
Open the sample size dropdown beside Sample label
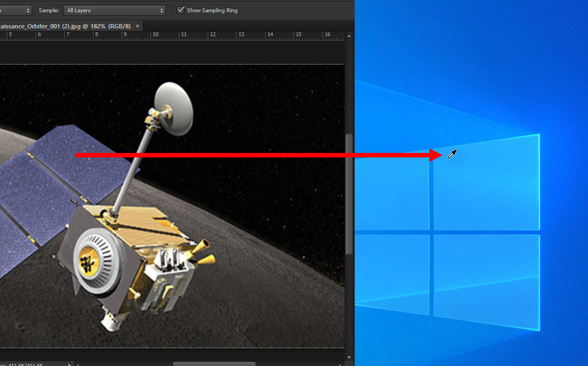[x=15, y=11]
